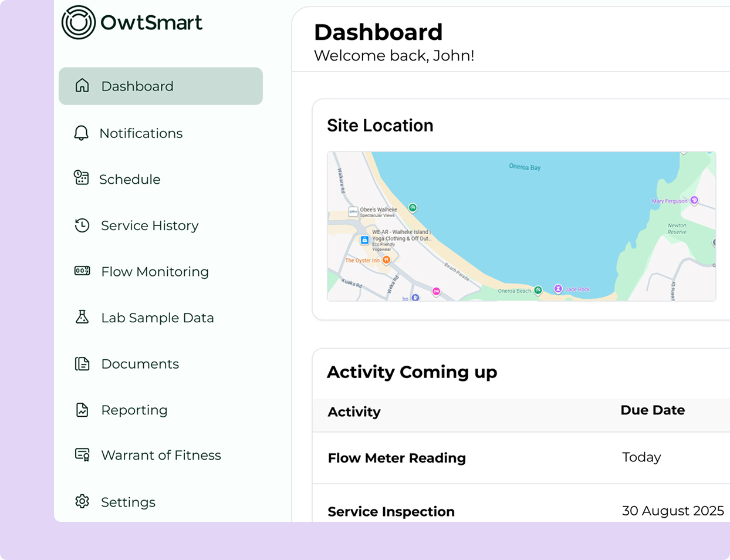Viewport: 730px width, 560px height.
Task: Click the Mary Ferguson marker on the map
Action: point(695,200)
